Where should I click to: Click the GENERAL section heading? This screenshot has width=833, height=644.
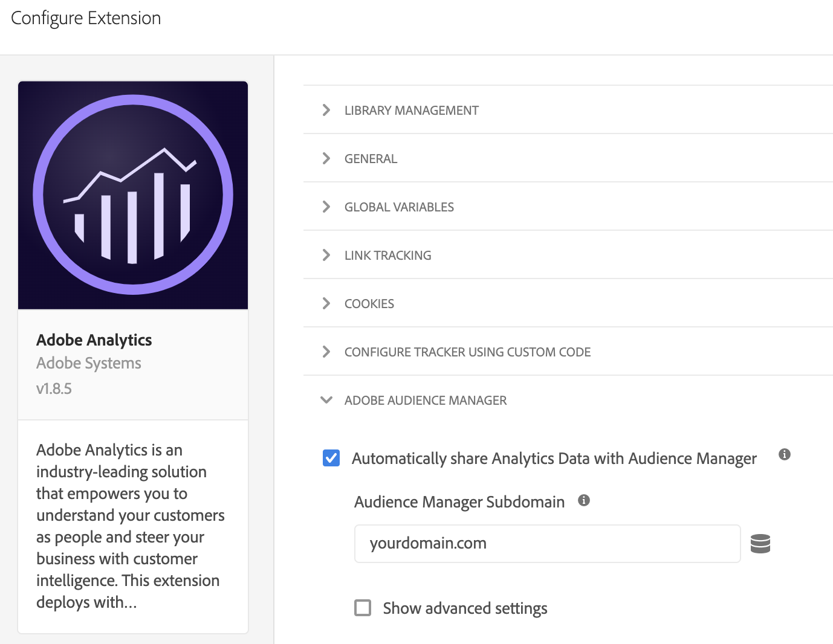tap(371, 159)
